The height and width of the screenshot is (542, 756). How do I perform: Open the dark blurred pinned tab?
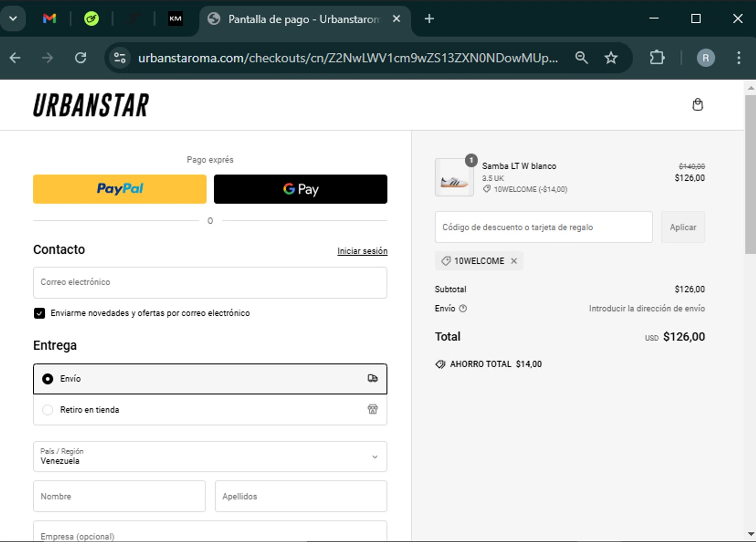[133, 19]
